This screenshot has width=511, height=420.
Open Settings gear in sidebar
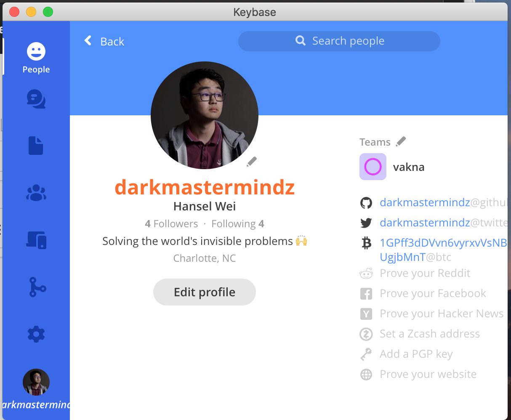click(x=36, y=334)
